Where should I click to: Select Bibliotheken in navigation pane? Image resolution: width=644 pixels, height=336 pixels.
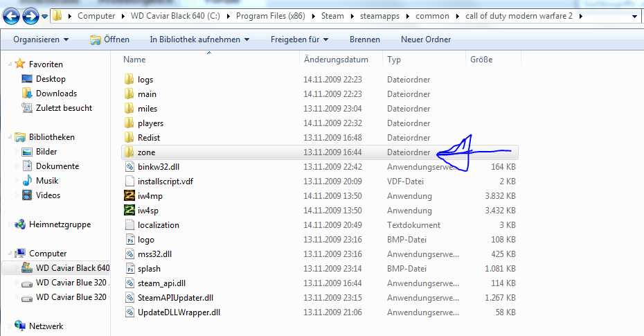click(x=51, y=136)
